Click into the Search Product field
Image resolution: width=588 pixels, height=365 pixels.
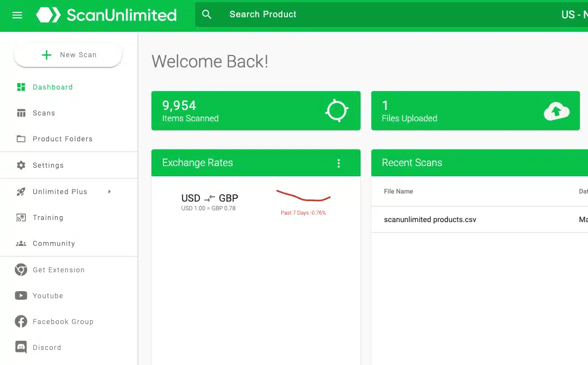pos(390,14)
